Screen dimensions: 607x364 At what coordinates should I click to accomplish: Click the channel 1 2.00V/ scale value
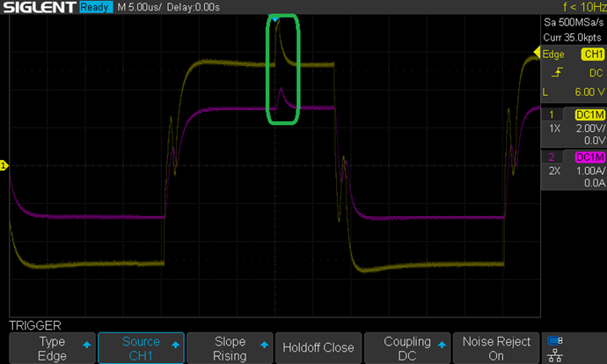(590, 128)
